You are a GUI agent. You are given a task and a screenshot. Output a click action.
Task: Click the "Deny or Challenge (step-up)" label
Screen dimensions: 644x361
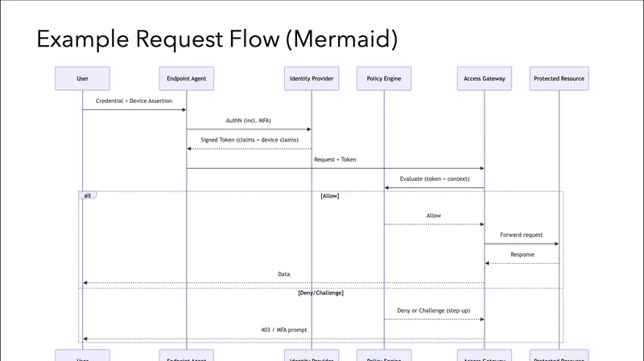coord(434,310)
